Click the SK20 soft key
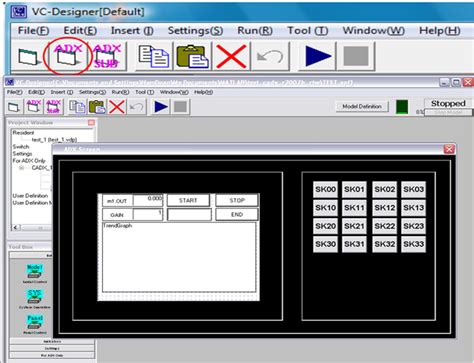The image size is (474, 363). tap(325, 226)
